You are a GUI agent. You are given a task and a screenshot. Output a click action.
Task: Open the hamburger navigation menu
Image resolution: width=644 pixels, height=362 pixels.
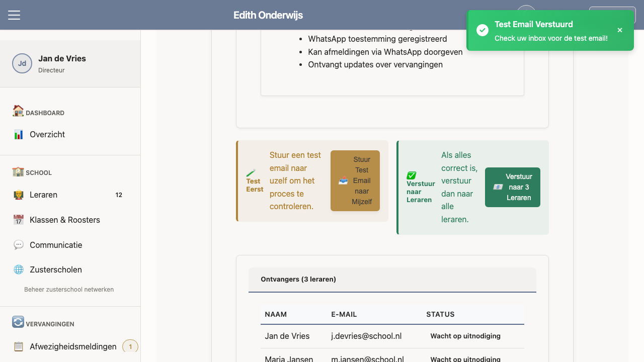click(x=14, y=15)
